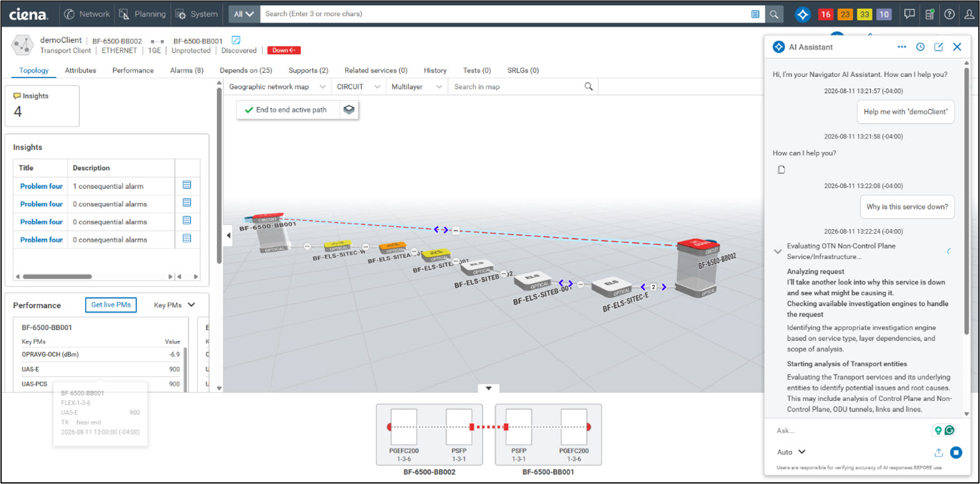
Task: Start a new AI Assistant chat
Action: click(939, 47)
